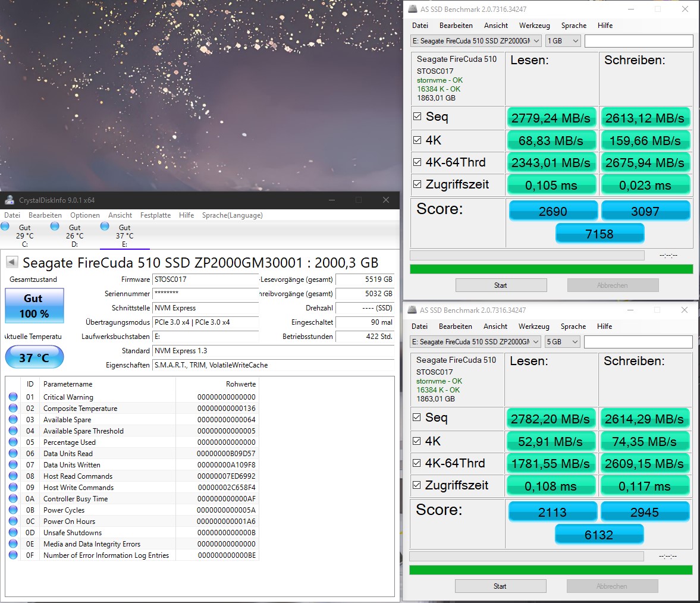This screenshot has height=603, width=700.
Task: Click the empty text field next to the 5 GB dropdown
Action: pos(638,341)
